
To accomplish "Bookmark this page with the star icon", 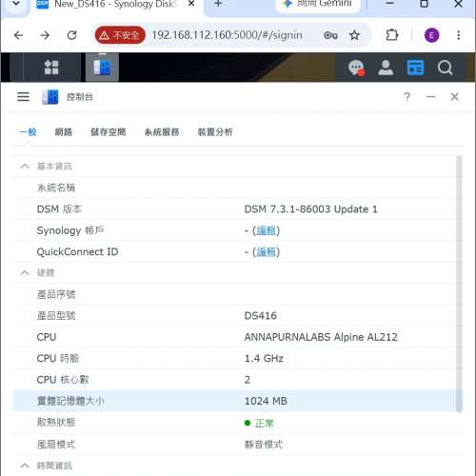I will [x=354, y=35].
